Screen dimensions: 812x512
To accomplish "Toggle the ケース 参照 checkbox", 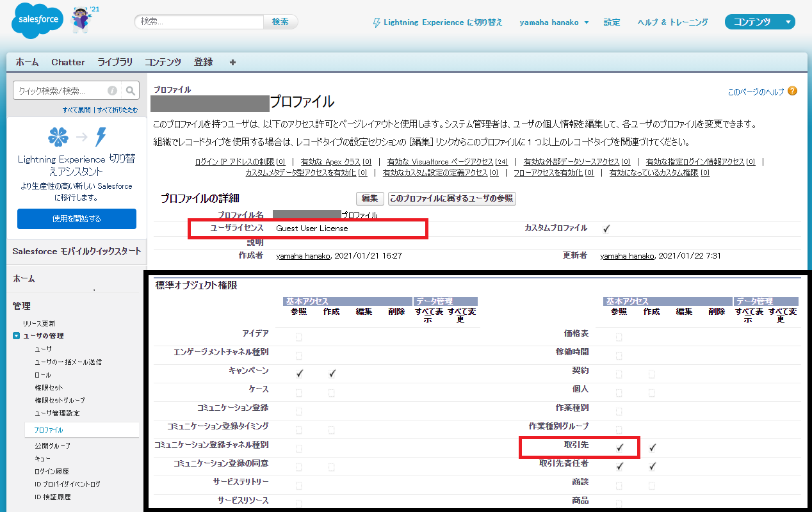I will click(x=299, y=392).
